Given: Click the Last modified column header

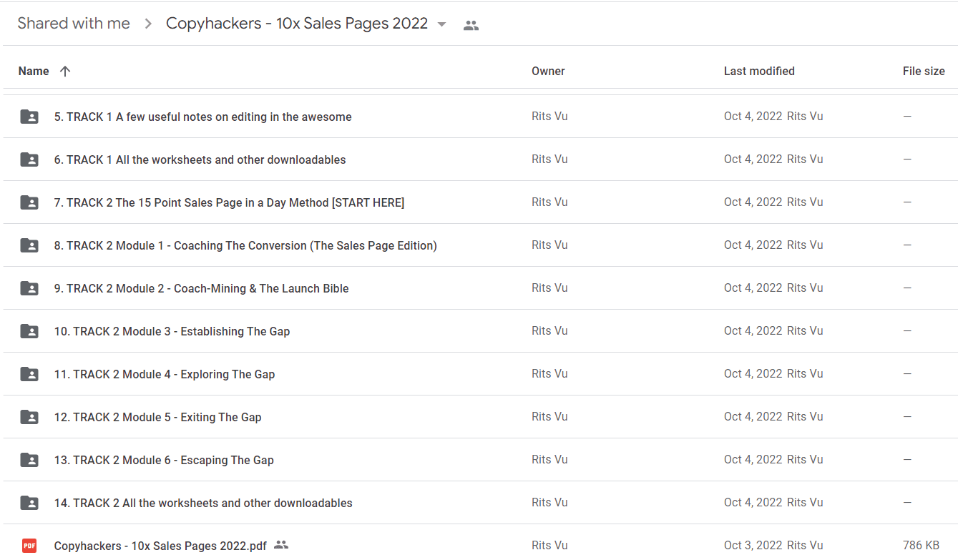Looking at the screenshot, I should [x=759, y=72].
